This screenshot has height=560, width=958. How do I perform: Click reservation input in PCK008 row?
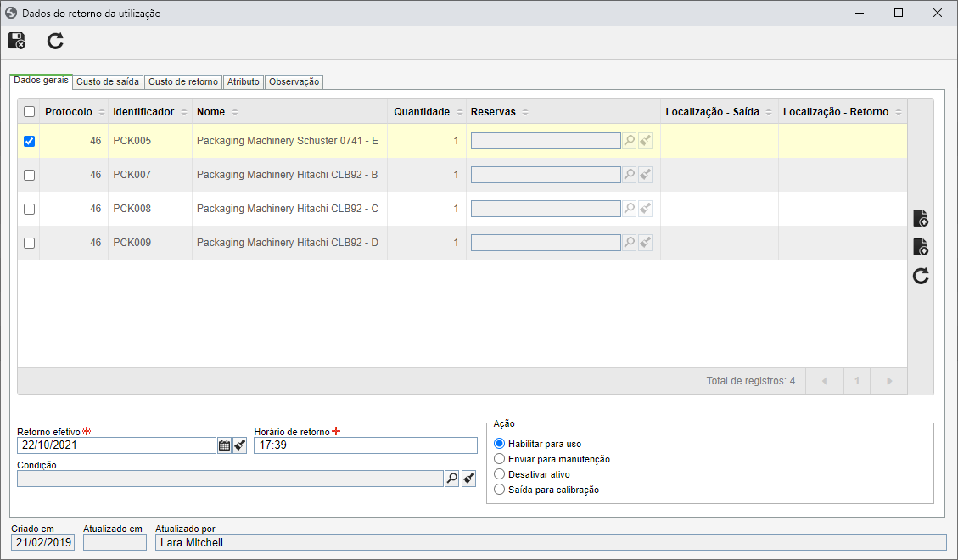point(546,209)
